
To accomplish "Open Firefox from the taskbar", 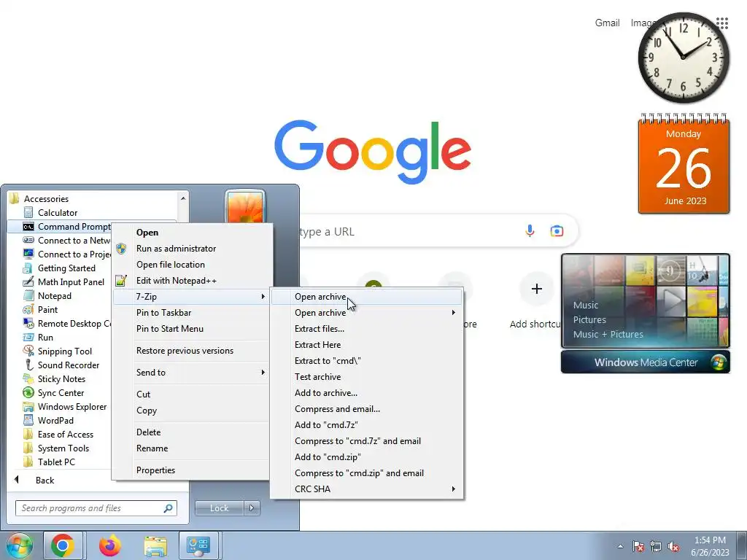I will click(110, 545).
